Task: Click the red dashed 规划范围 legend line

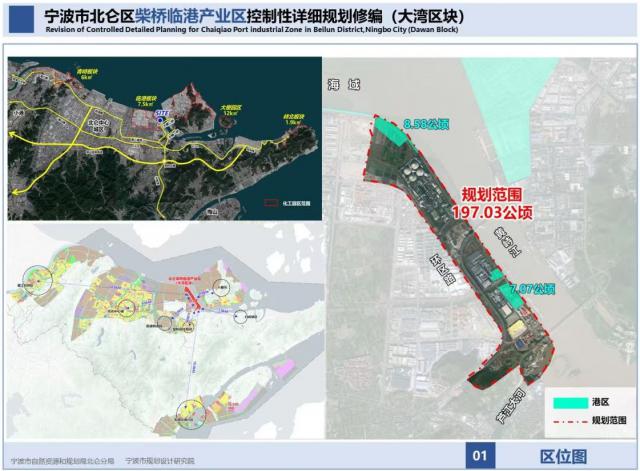Action: tap(568, 421)
